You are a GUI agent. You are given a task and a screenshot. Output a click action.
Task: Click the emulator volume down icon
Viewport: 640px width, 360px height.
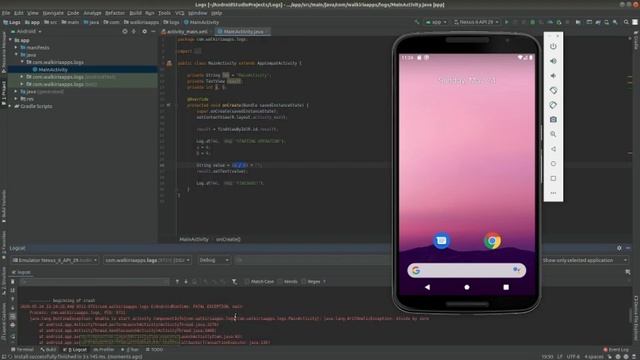(x=553, y=76)
